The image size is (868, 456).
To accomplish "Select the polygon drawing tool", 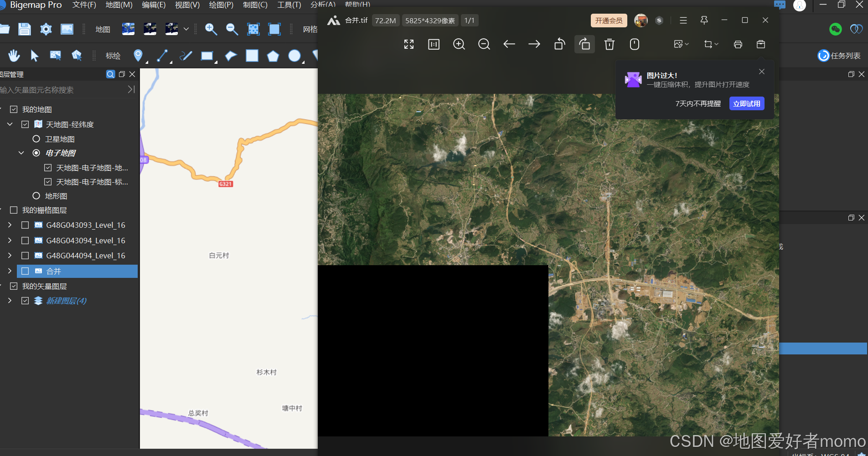I will [x=273, y=56].
